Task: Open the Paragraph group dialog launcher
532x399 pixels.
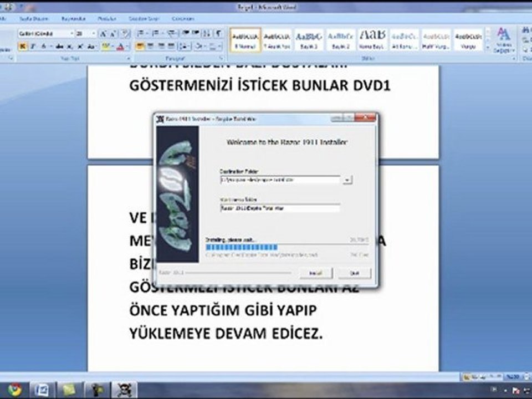Action: [x=222, y=58]
